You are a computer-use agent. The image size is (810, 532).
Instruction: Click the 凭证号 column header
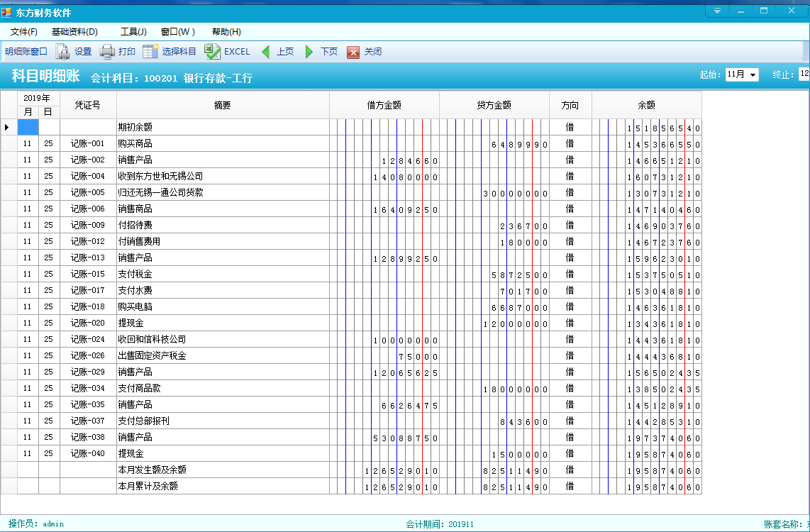pyautogui.click(x=88, y=106)
